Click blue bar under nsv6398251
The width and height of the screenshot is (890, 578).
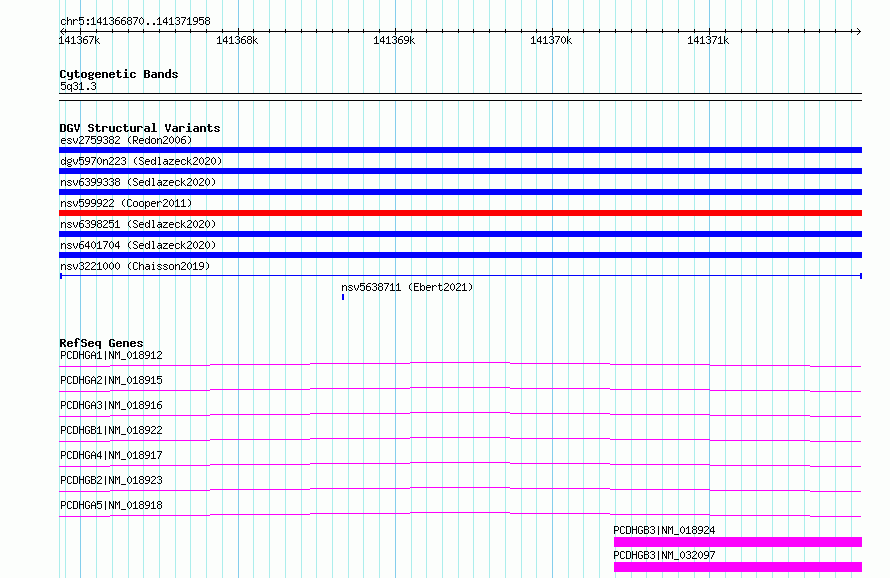pos(460,234)
